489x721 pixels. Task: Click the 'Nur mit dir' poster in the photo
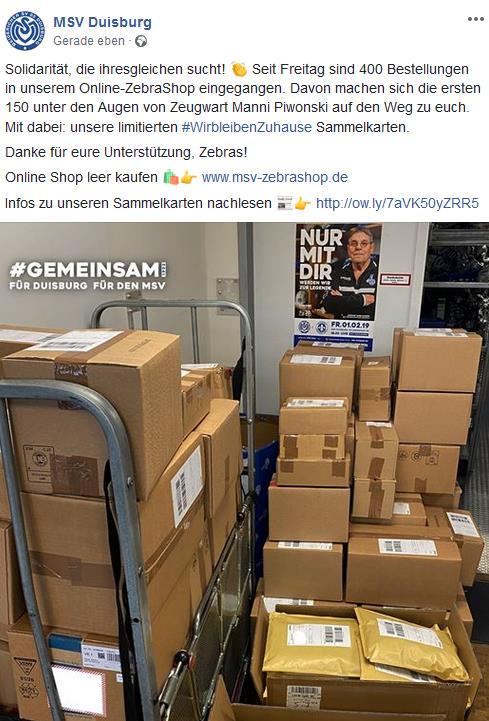tap(338, 285)
